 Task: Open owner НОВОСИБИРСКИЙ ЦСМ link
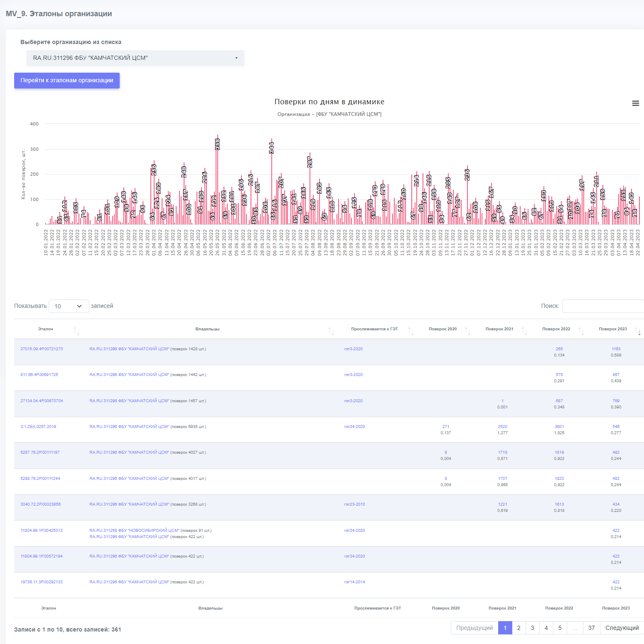[134, 531]
